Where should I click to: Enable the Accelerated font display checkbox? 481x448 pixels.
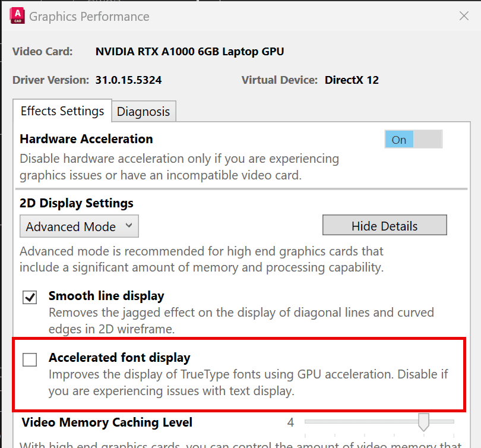click(30, 359)
